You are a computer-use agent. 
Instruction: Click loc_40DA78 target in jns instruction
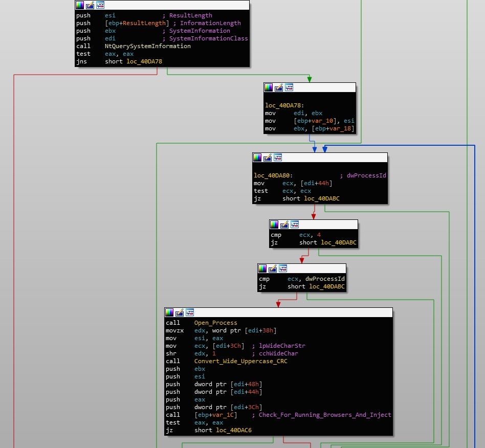[145, 61]
